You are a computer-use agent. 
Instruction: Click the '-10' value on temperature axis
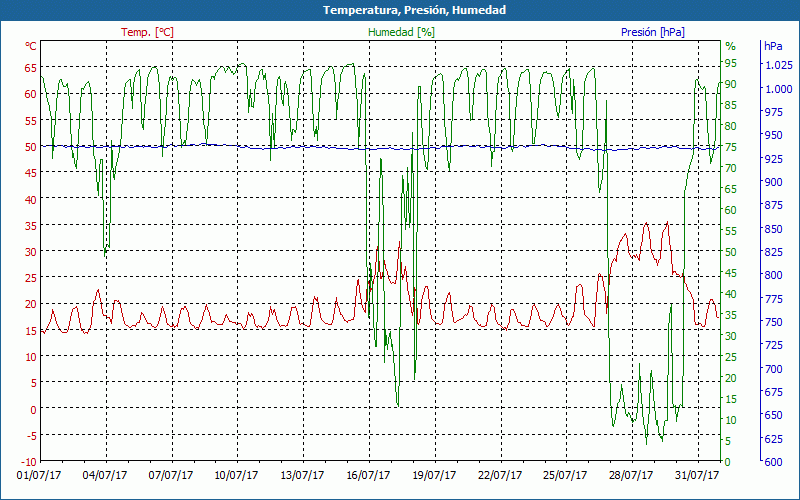pyautogui.click(x=28, y=462)
